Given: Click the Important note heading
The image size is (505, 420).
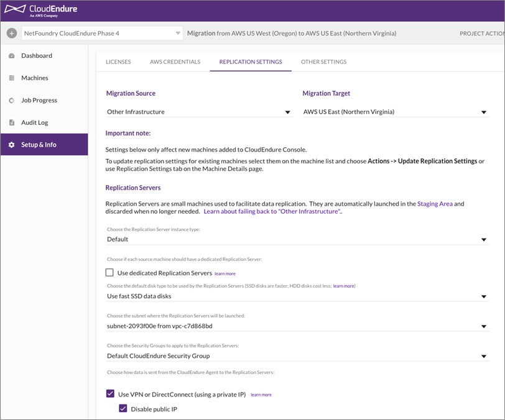Looking at the screenshot, I should [128, 133].
